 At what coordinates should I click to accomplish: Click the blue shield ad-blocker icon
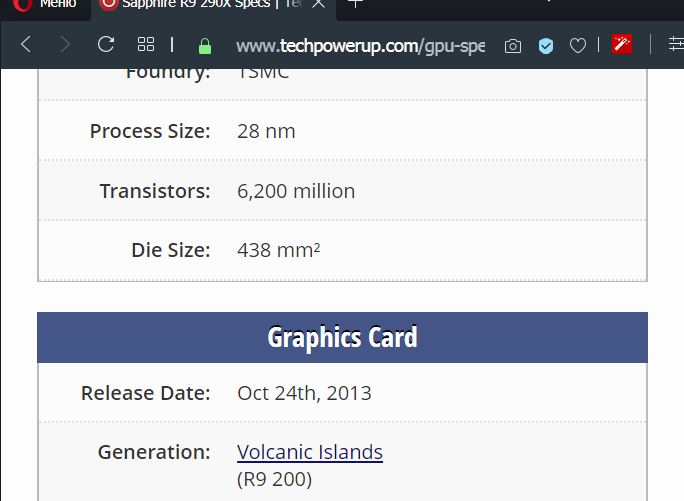coord(546,46)
